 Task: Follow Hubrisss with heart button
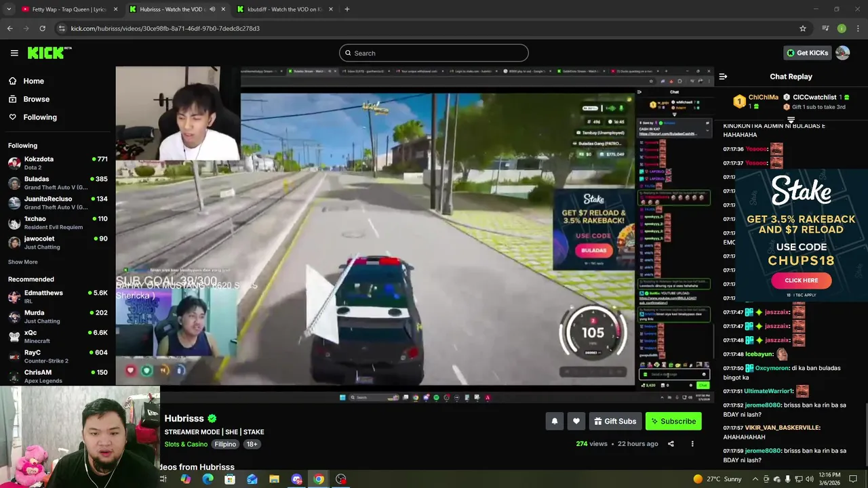[x=576, y=421]
